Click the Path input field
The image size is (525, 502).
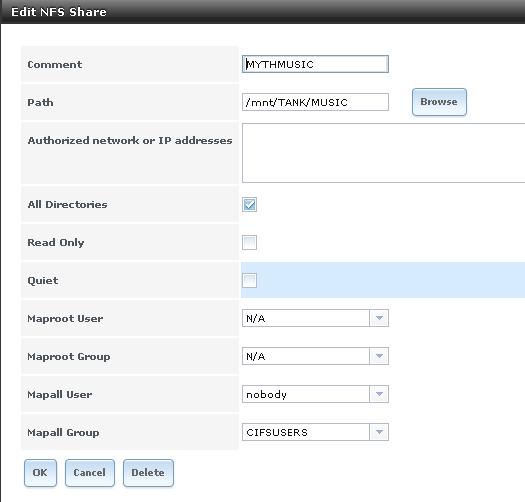[315, 102]
